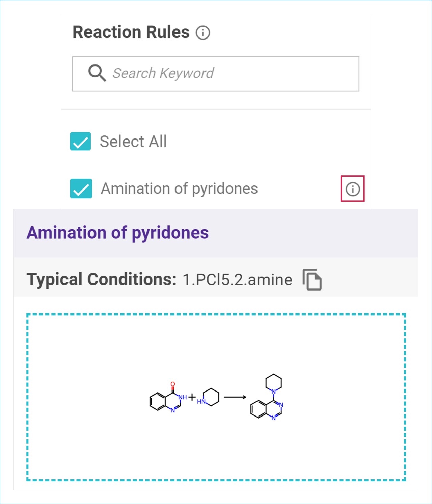Toggle the Select All checkbox
432x504 pixels.
point(80,141)
